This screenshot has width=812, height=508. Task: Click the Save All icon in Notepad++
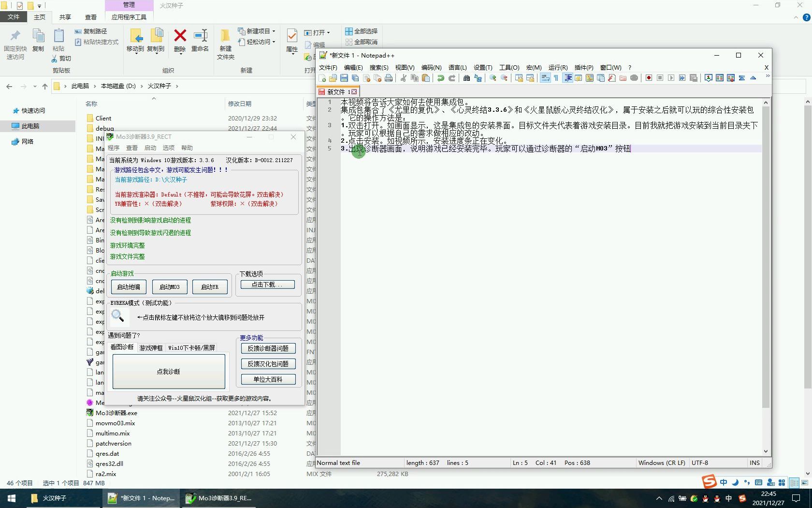pyautogui.click(x=355, y=78)
